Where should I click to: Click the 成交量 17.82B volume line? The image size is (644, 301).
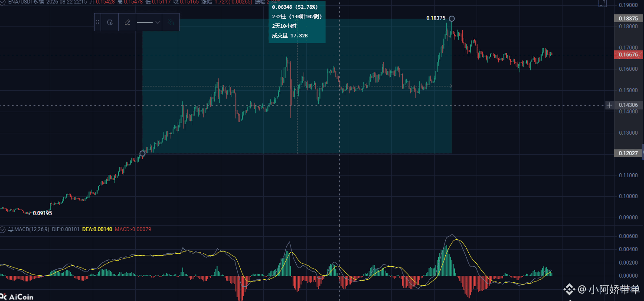point(290,36)
